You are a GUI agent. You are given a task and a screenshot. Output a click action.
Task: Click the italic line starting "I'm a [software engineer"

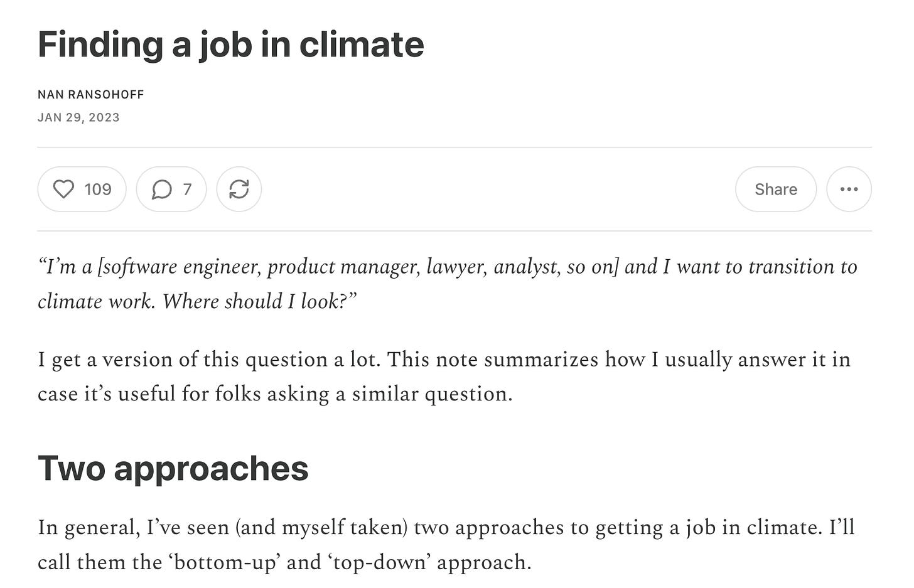448,267
